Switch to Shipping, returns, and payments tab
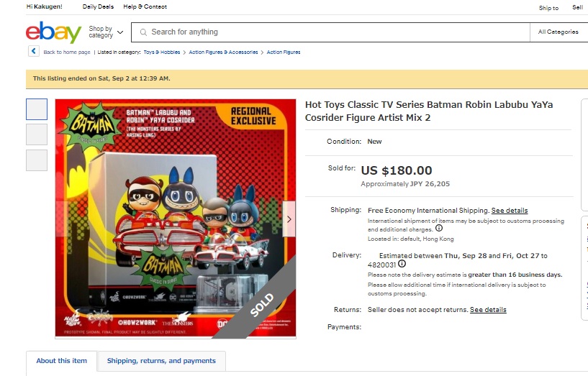 click(x=161, y=361)
